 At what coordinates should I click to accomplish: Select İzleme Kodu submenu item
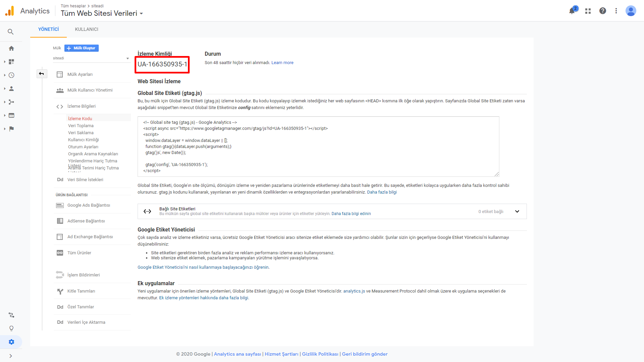pos(80,118)
